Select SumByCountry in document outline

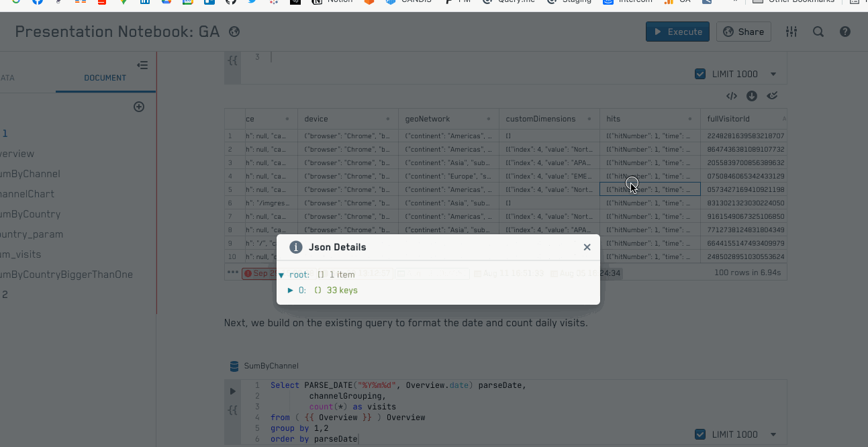30,214
